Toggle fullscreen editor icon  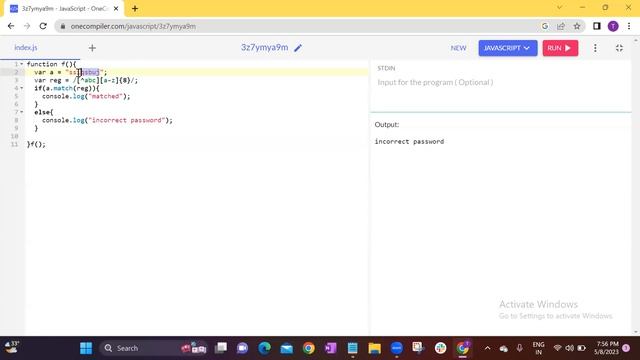619,48
